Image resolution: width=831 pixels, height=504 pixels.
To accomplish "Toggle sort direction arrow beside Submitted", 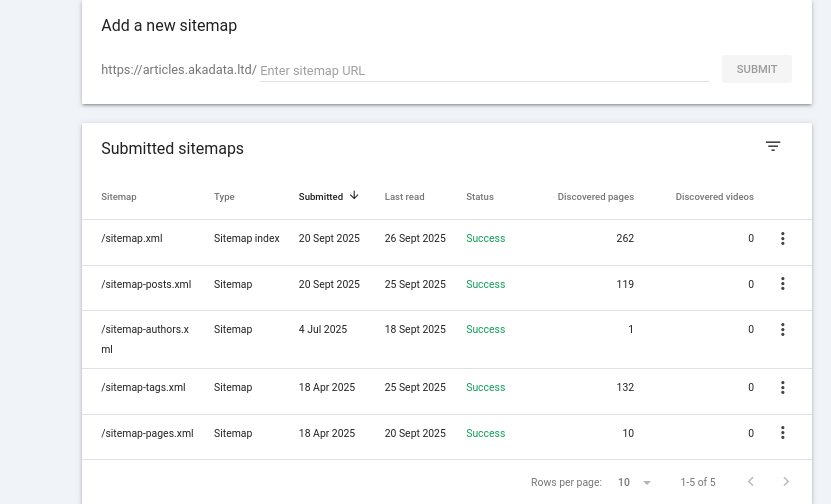I will (x=354, y=196).
